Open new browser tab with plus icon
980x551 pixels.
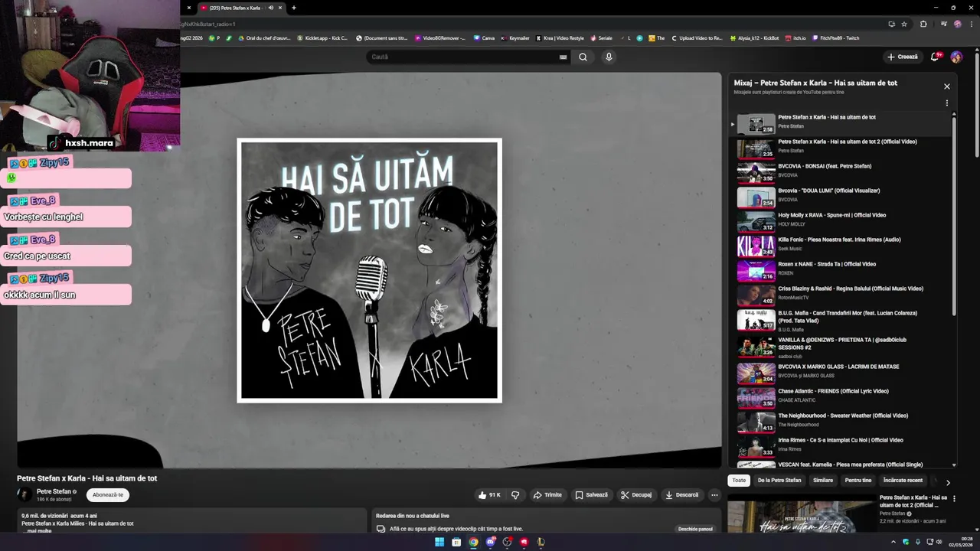click(x=294, y=8)
